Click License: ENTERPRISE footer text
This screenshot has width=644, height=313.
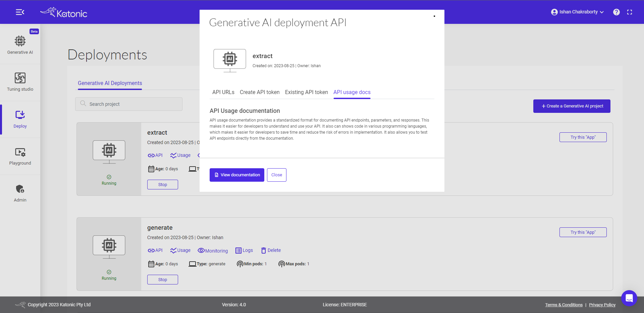click(x=345, y=305)
